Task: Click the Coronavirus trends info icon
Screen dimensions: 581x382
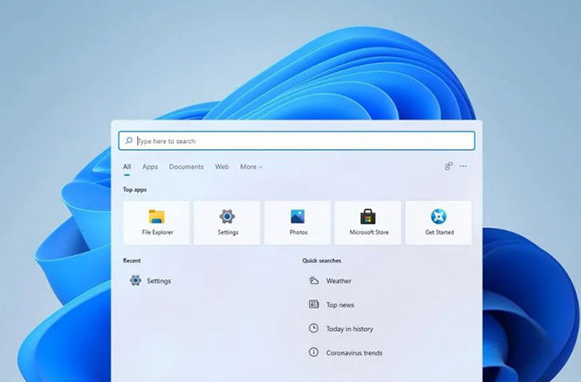Action: point(314,352)
